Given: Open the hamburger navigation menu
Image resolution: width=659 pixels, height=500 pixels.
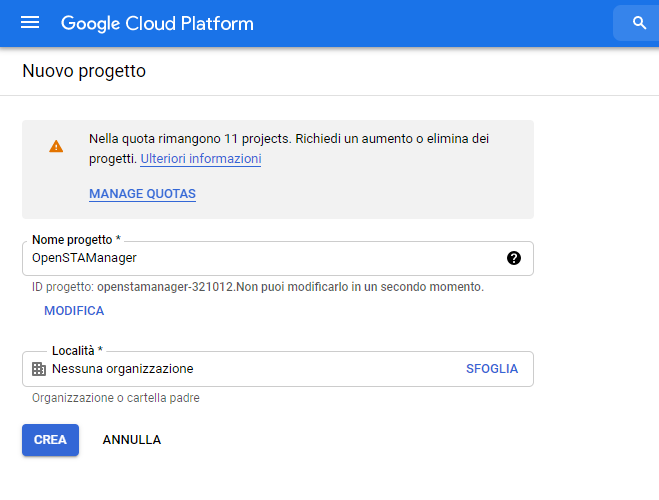Looking at the screenshot, I should pyautogui.click(x=30, y=23).
